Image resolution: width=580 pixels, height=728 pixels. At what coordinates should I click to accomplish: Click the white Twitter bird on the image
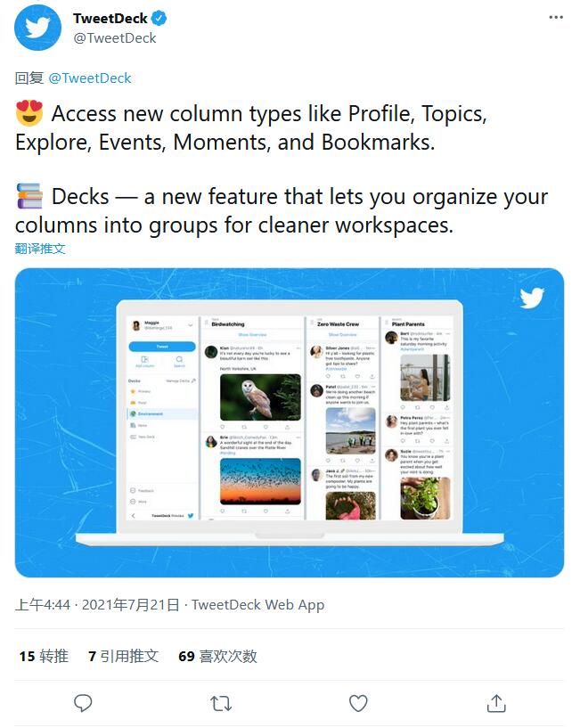[x=532, y=297]
